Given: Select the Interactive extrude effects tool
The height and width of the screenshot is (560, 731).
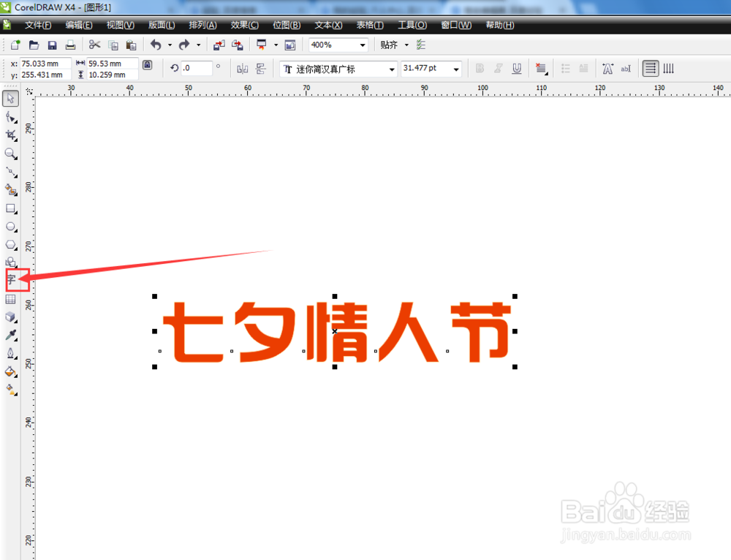Looking at the screenshot, I should coord(11,317).
